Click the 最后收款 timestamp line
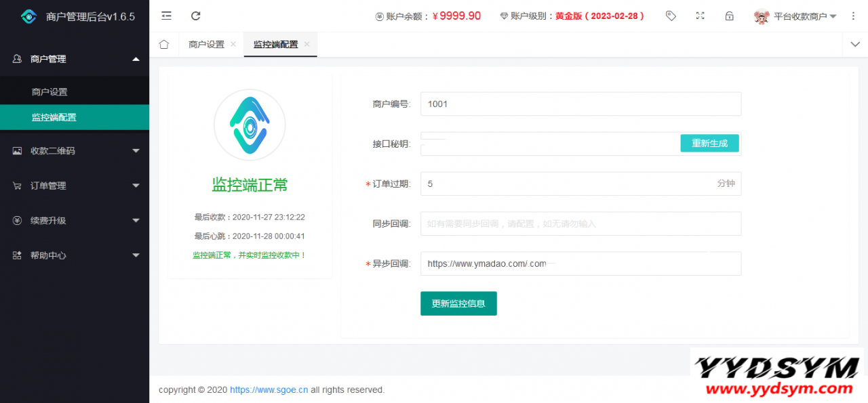 tap(250, 217)
